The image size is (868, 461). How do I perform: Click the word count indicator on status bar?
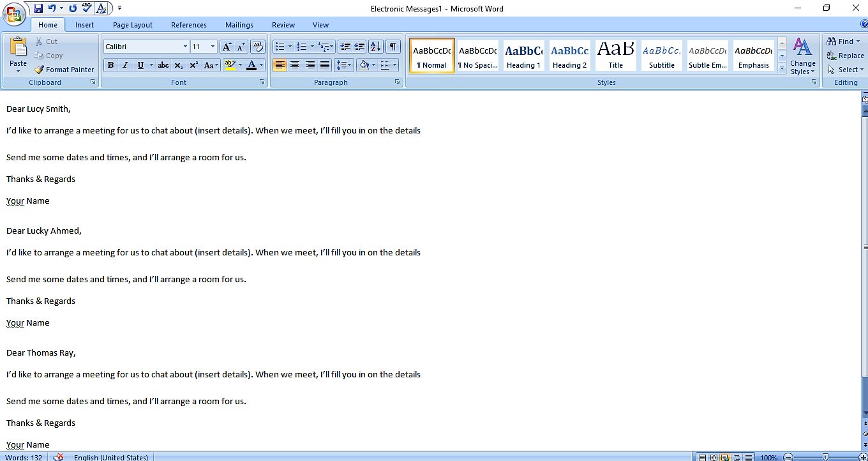[24, 457]
